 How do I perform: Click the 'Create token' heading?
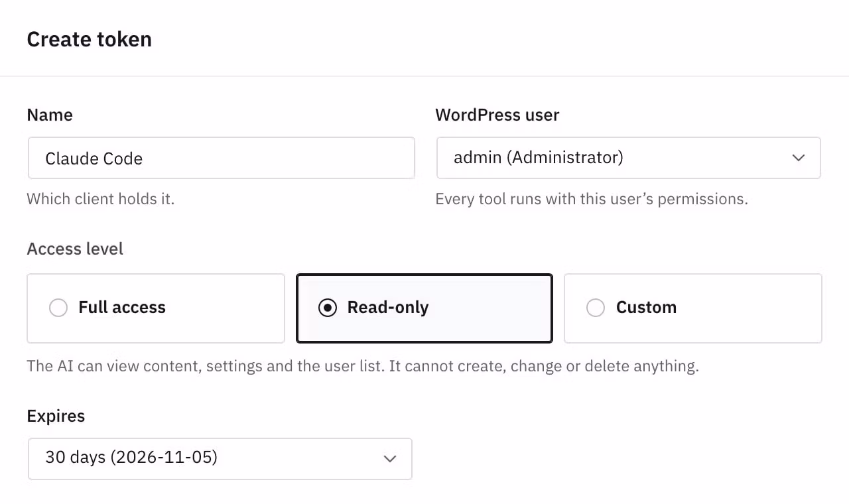click(90, 39)
